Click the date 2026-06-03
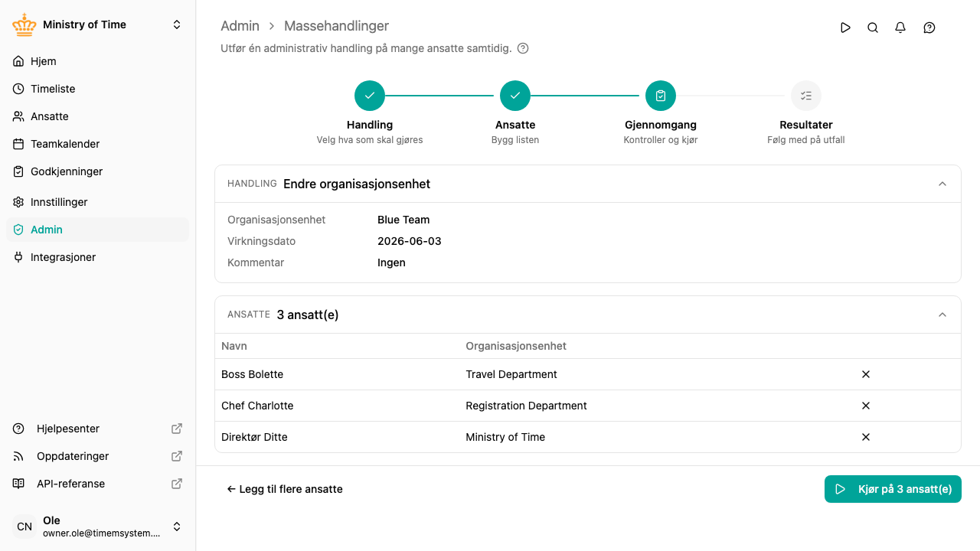The height and width of the screenshot is (551, 980). pyautogui.click(x=410, y=241)
